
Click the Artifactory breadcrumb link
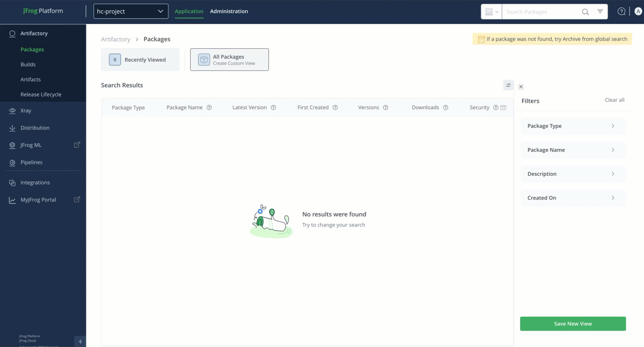tap(115, 39)
